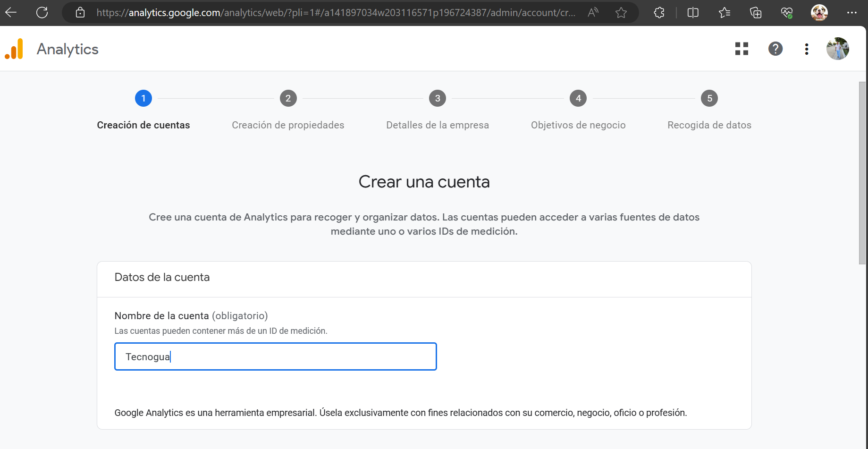
Task: Select step 5 circle of the wizard
Action: point(709,98)
